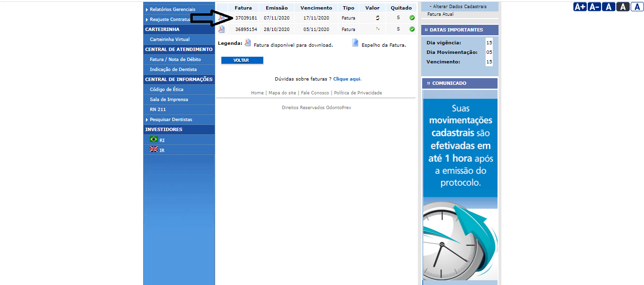Viewport: 644px width, 285px height.
Task: Open Carteirinha Virtual menu item
Action: point(169,40)
